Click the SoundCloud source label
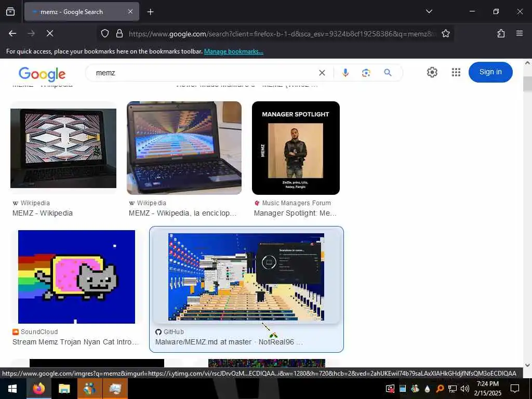 pos(35,332)
